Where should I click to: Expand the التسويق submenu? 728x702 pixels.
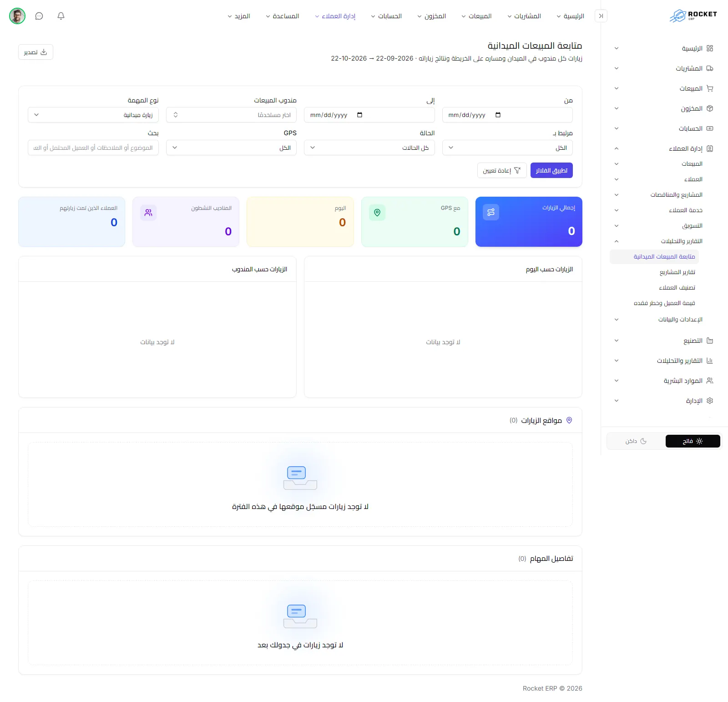click(x=617, y=226)
